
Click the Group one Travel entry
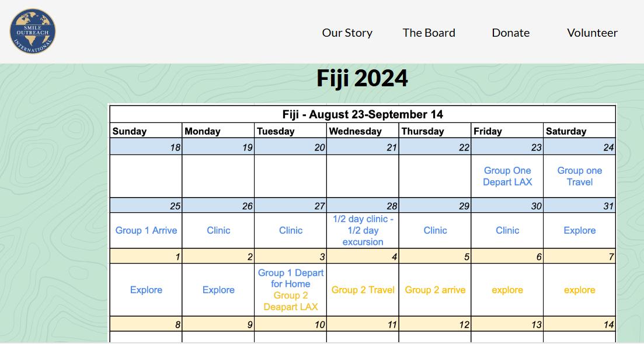click(579, 176)
